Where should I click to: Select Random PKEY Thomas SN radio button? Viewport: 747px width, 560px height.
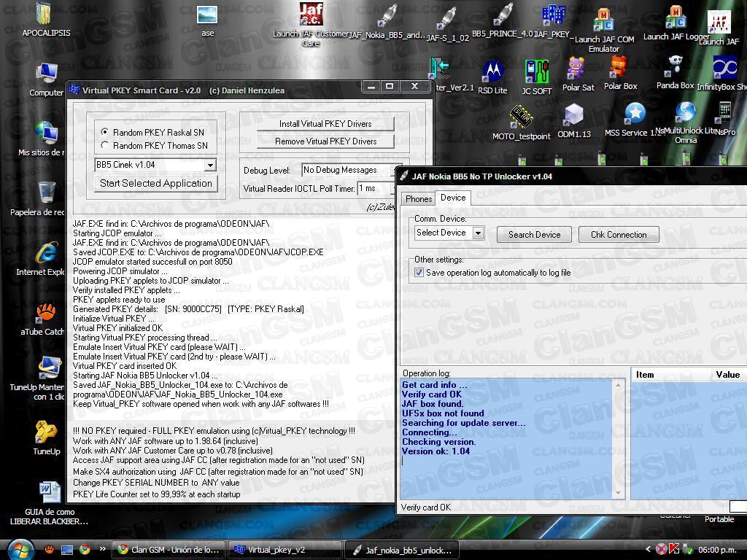(x=104, y=145)
